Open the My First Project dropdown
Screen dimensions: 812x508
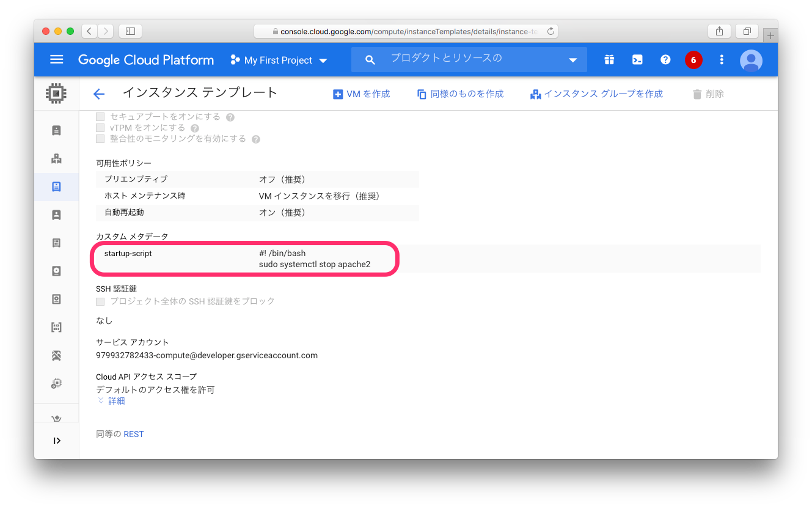[x=279, y=60]
